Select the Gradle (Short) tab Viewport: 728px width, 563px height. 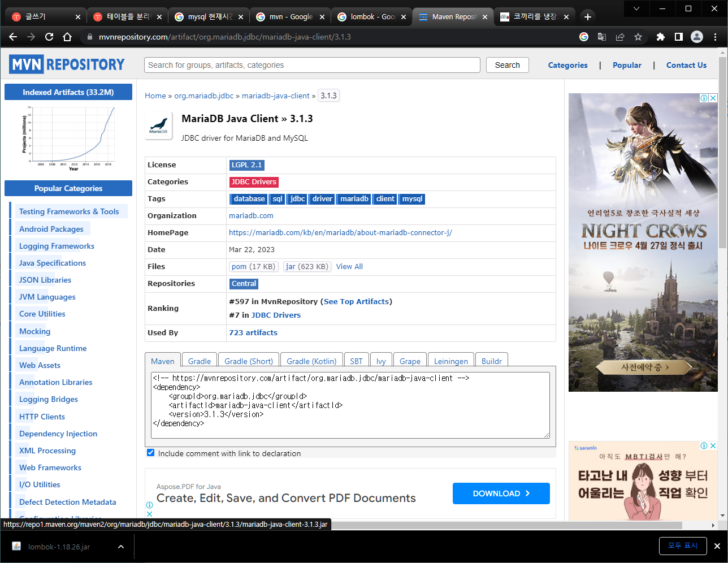pos(249,361)
